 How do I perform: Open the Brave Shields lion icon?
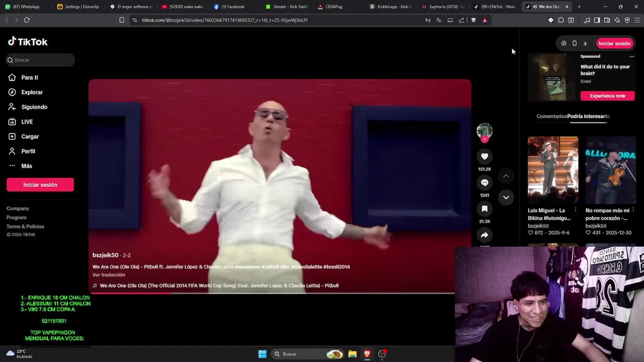473,20
